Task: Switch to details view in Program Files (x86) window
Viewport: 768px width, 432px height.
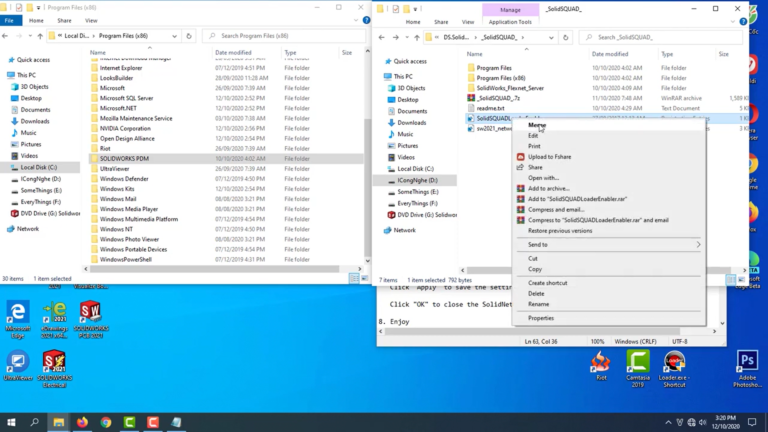Action: click(x=354, y=278)
